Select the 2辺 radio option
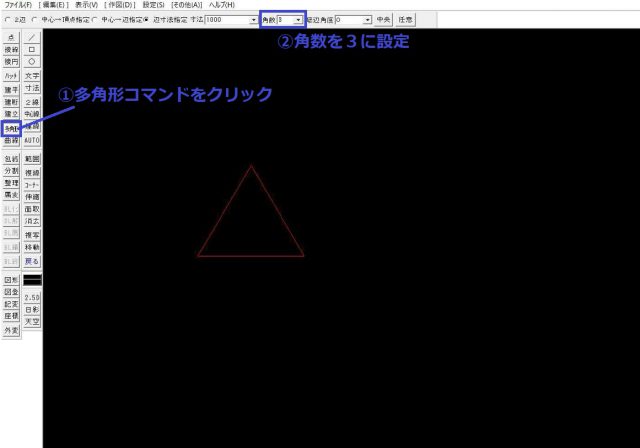This screenshot has height=448, width=640. [x=9, y=19]
